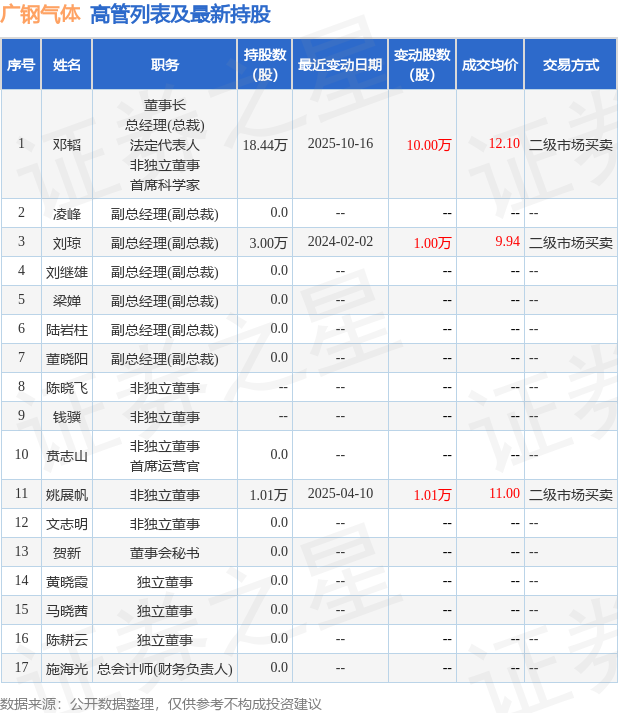
Task: Click the name 贺新
Action: 66,553
